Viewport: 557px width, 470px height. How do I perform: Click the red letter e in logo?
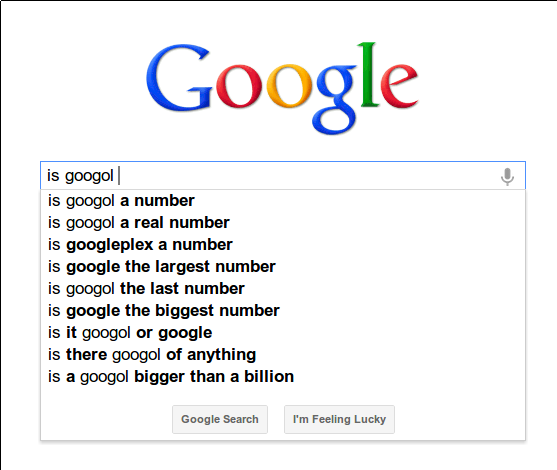399,86
